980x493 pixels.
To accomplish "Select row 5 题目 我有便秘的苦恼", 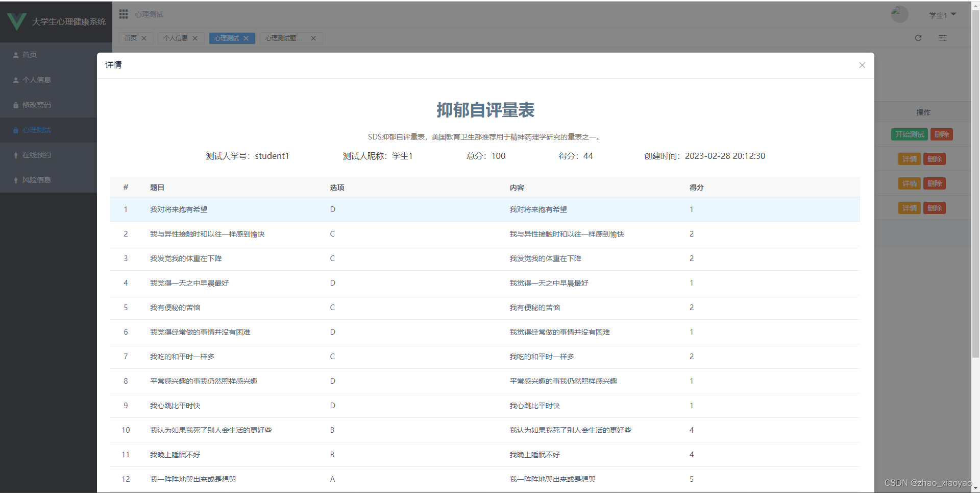I will coord(175,308).
